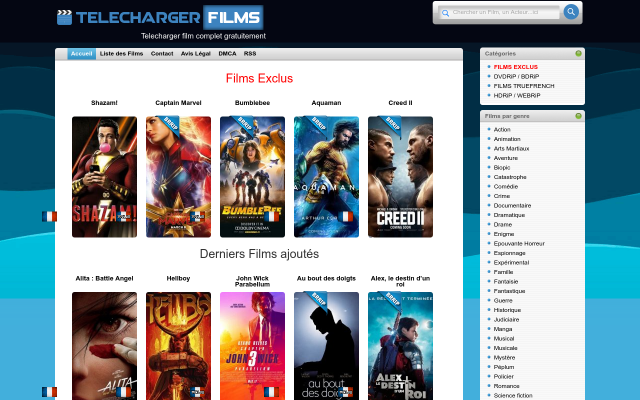Collapse the Catégories panel green toggle
This screenshot has width=640, height=400.
click(x=578, y=53)
